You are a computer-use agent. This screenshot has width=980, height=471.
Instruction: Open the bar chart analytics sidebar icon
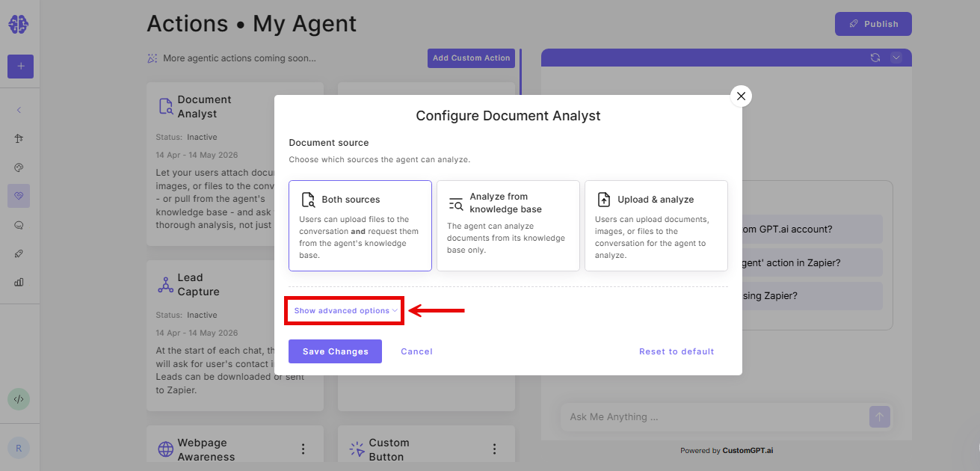[19, 282]
